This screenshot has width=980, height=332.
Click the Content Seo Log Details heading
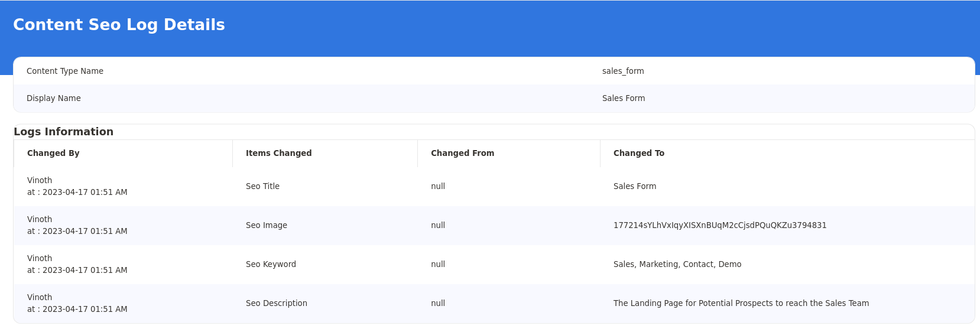(x=119, y=25)
